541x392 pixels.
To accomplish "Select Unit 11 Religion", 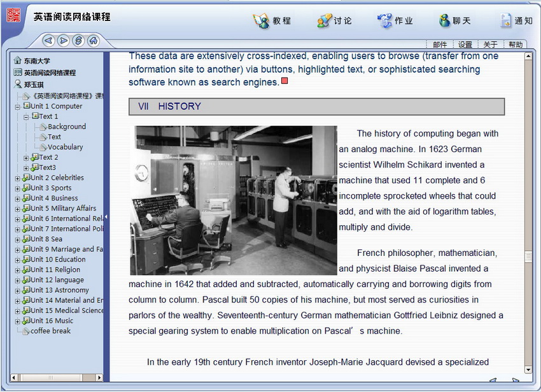I will (x=55, y=270).
